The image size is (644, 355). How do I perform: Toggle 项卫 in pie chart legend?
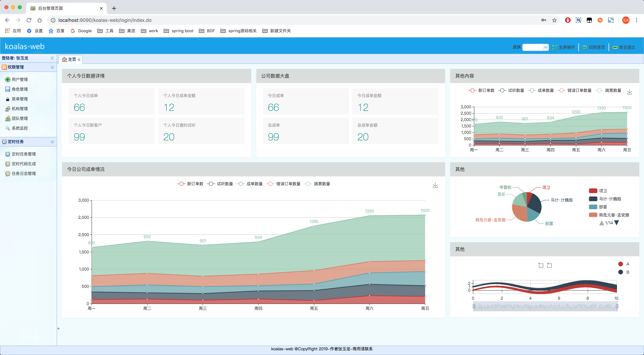click(x=598, y=191)
